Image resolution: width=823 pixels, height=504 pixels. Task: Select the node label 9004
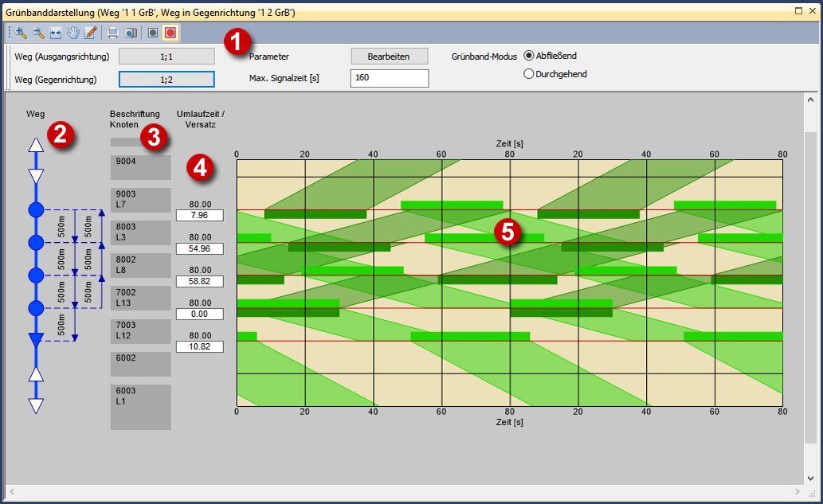141,167
